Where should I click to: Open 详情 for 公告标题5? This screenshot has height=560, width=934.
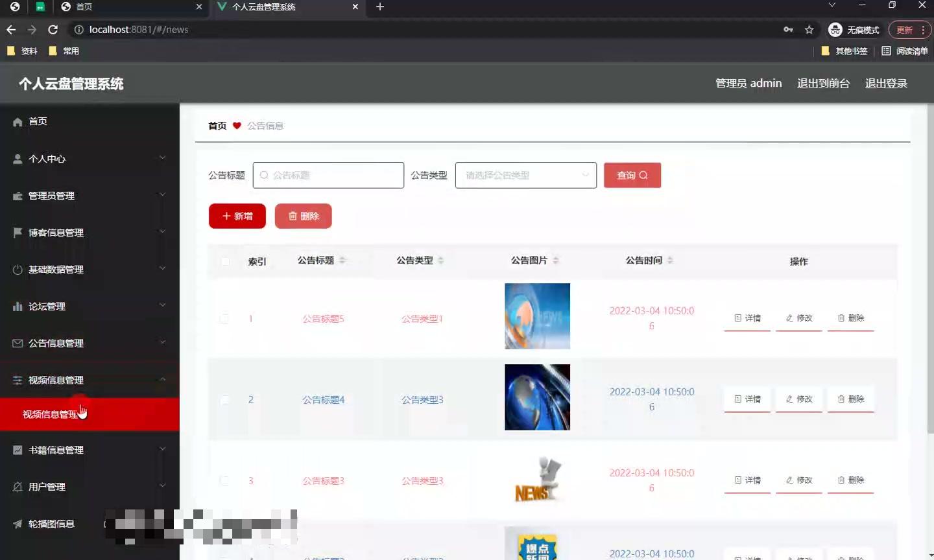click(747, 318)
